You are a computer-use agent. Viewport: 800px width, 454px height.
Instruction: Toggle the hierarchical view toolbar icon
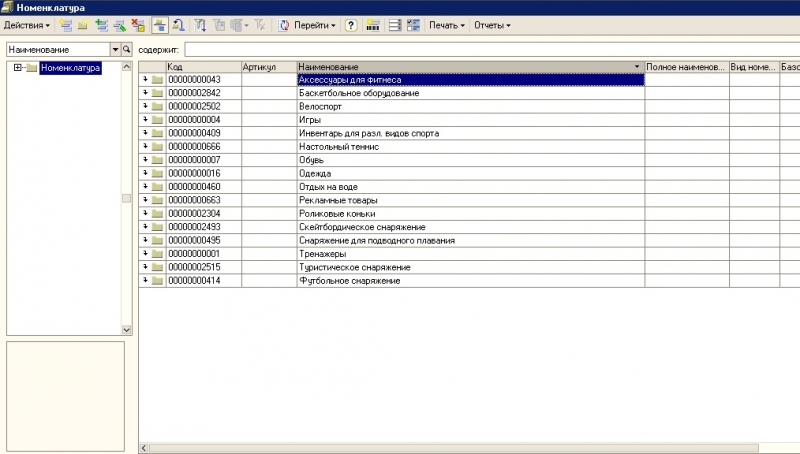160,24
